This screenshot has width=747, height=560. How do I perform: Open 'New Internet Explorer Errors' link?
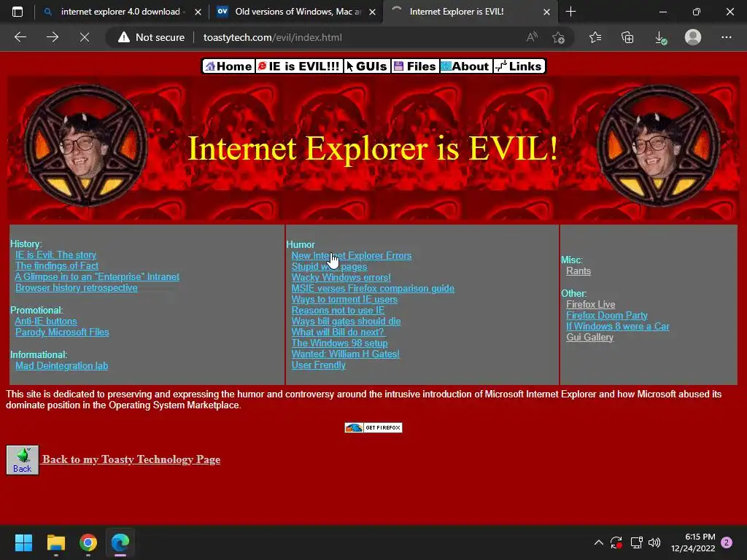(x=351, y=256)
